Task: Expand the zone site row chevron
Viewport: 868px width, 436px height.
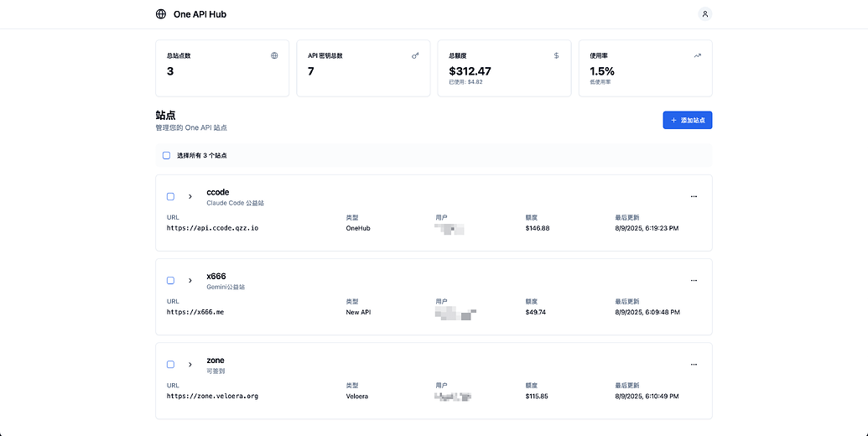Action: (190, 365)
